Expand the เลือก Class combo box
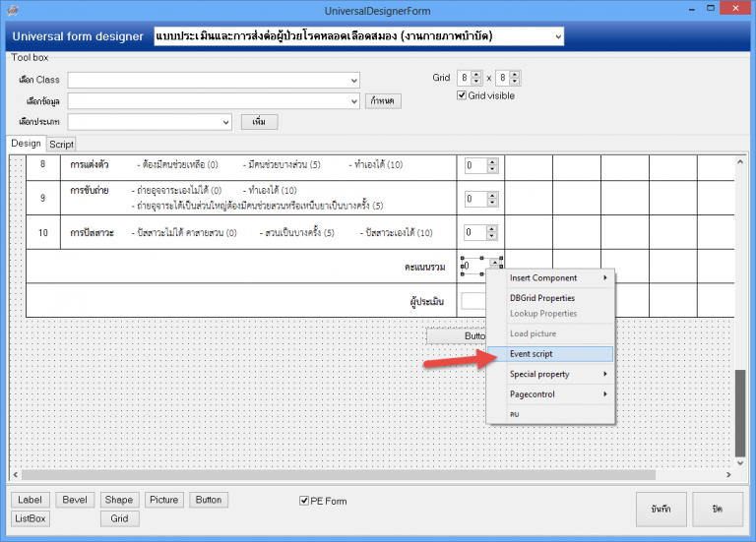The image size is (756, 542). (x=354, y=81)
